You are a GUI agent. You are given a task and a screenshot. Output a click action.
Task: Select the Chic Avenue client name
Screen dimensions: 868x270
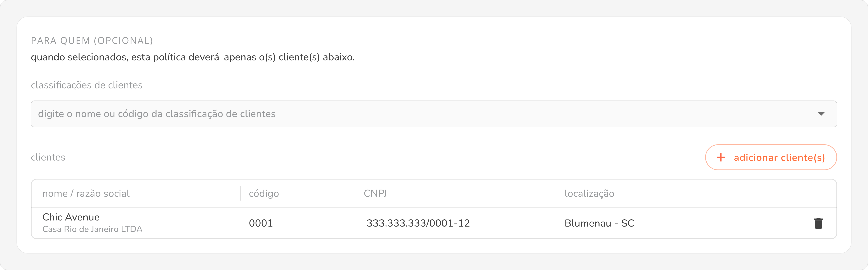point(71,217)
